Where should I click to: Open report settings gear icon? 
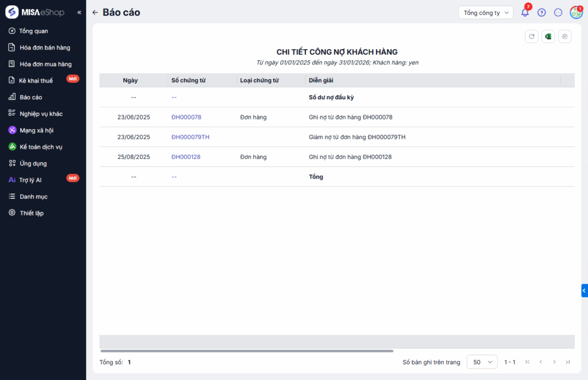(565, 37)
